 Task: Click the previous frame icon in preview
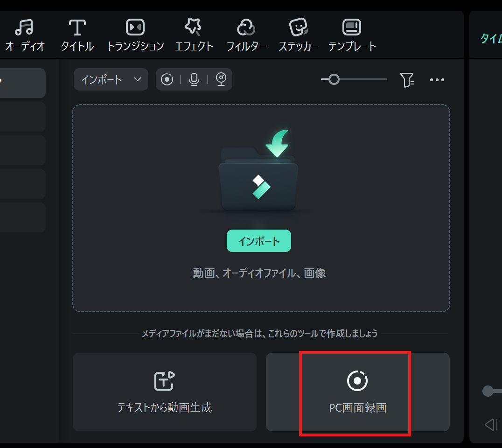[x=491, y=425]
